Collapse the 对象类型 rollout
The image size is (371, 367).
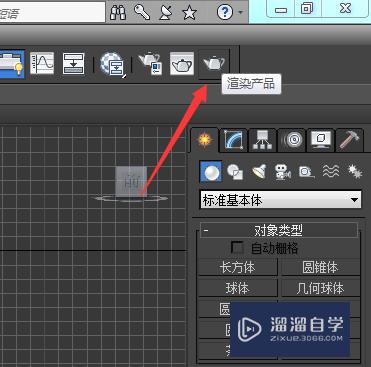(278, 230)
